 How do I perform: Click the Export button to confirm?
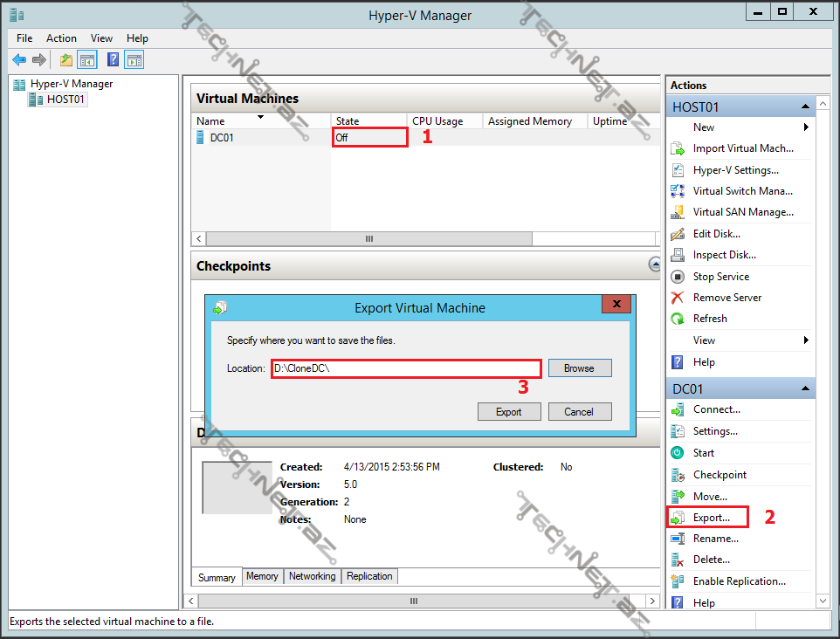pyautogui.click(x=509, y=411)
